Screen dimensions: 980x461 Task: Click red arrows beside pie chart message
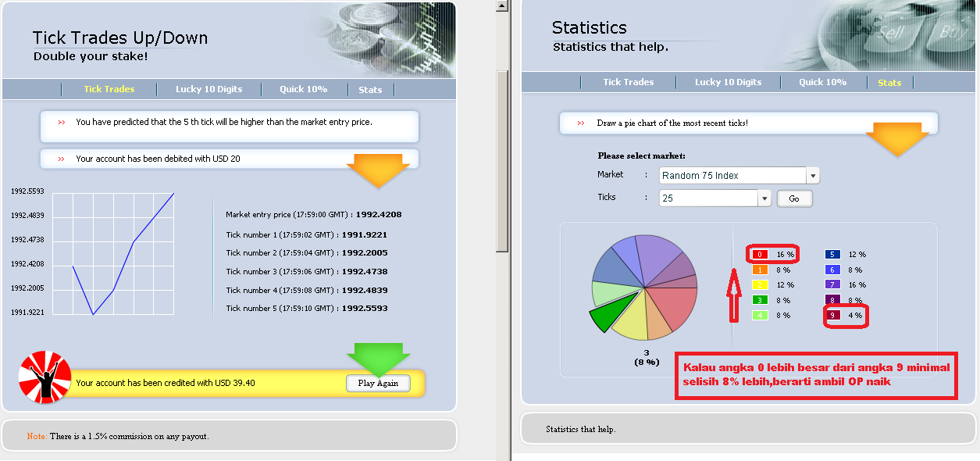tap(581, 123)
